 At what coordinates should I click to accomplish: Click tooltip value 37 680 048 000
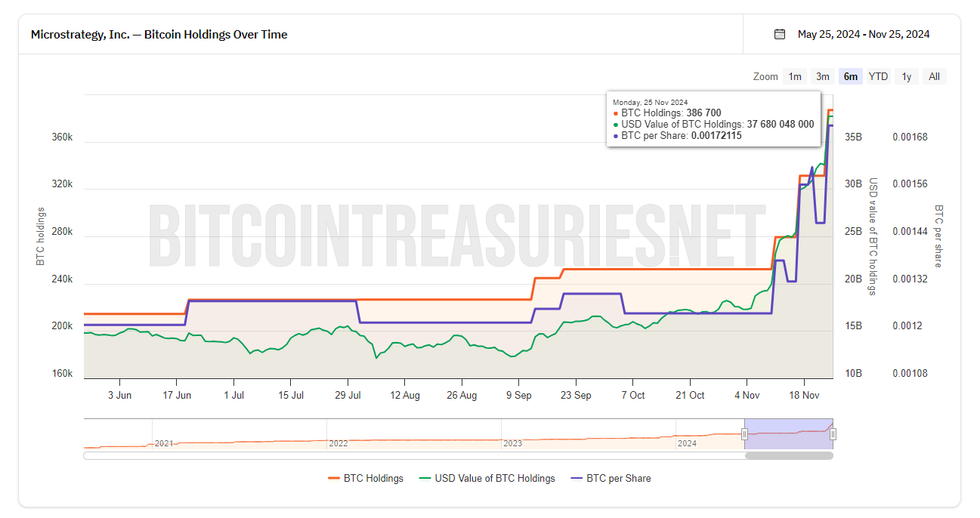pos(781,125)
